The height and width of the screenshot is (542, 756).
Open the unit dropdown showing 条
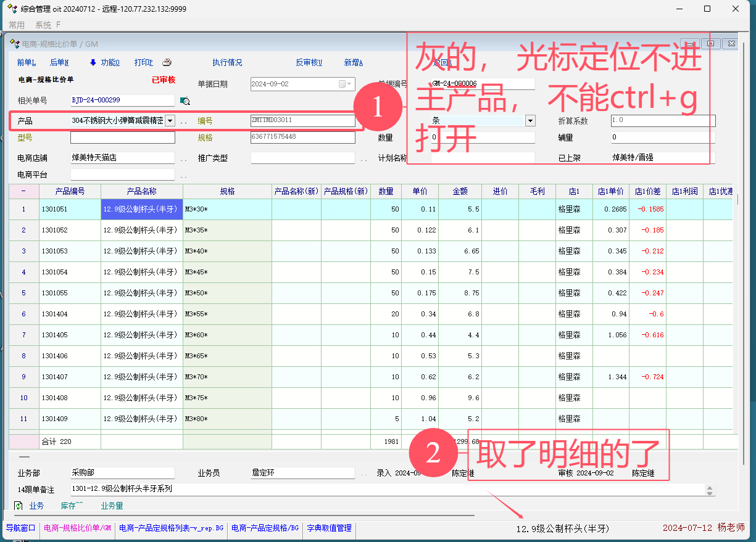click(x=530, y=121)
